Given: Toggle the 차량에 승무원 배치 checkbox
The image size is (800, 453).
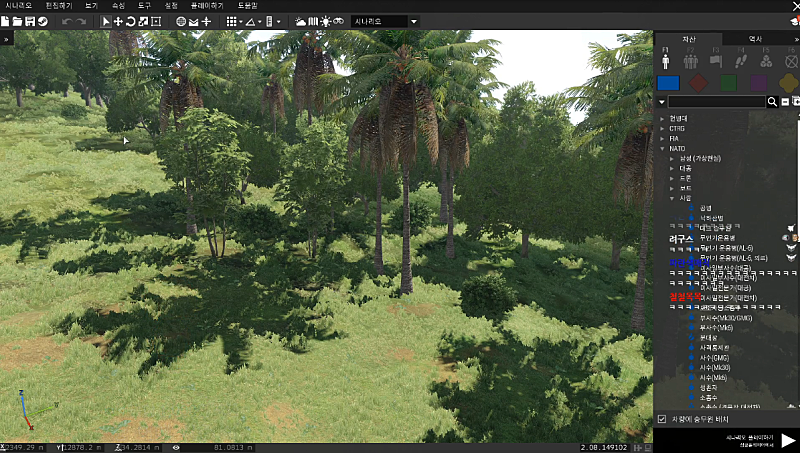Looking at the screenshot, I should 661,418.
